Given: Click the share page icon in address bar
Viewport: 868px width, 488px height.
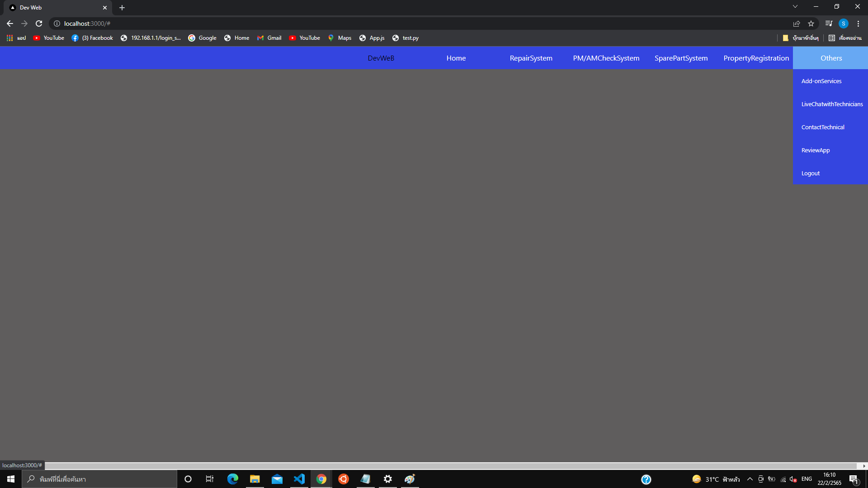Looking at the screenshot, I should 797,23.
